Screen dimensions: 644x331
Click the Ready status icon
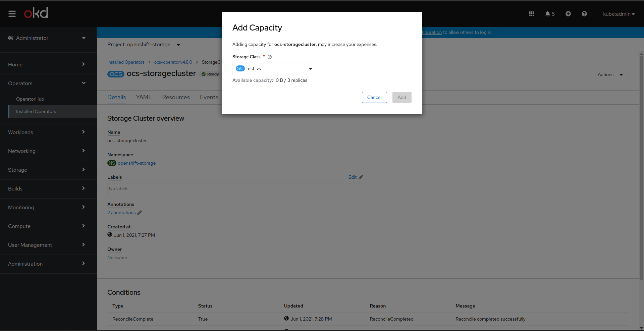pyautogui.click(x=204, y=74)
